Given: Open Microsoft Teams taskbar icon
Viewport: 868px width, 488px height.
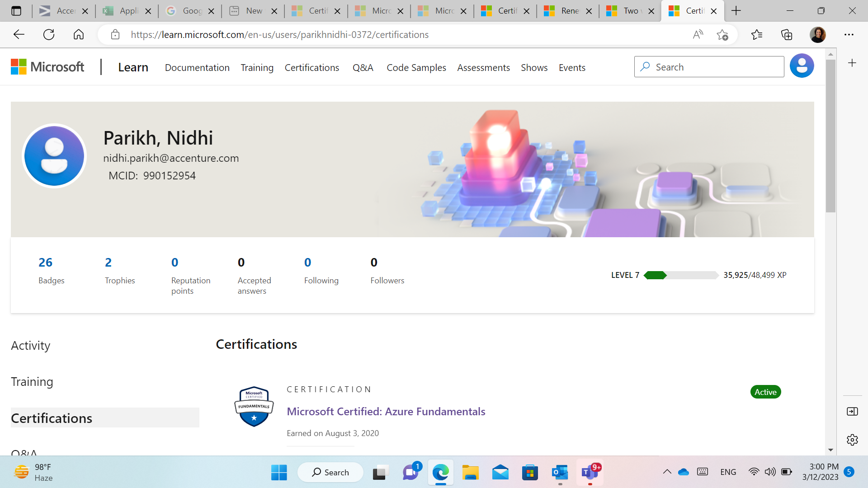Looking at the screenshot, I should coord(590,473).
